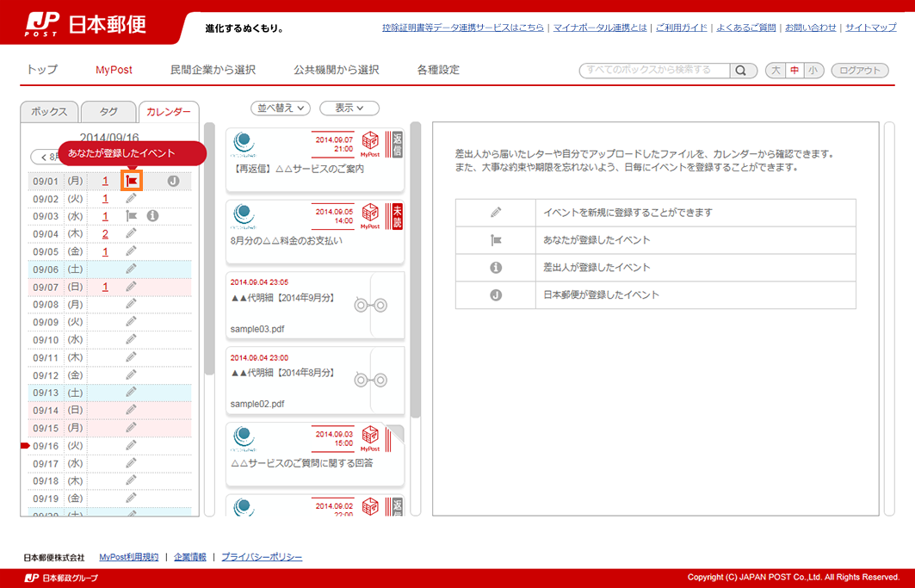Add event with pencil on 09/04

[x=132, y=233]
